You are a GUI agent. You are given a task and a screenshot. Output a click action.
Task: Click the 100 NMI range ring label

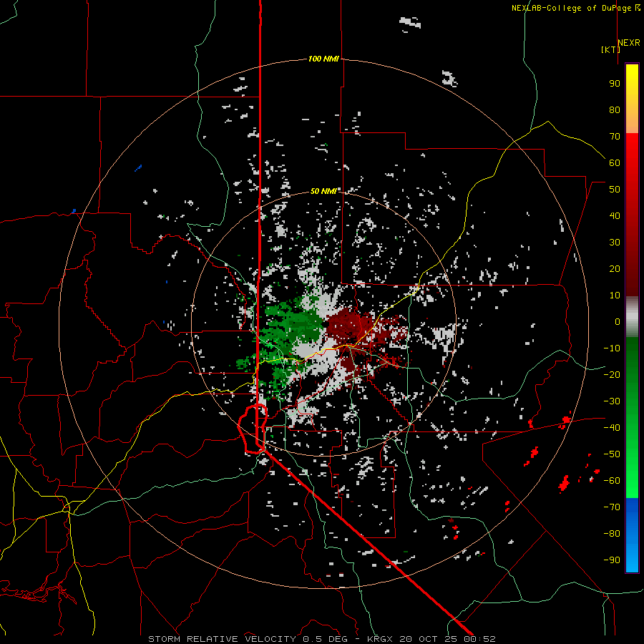pyautogui.click(x=323, y=59)
